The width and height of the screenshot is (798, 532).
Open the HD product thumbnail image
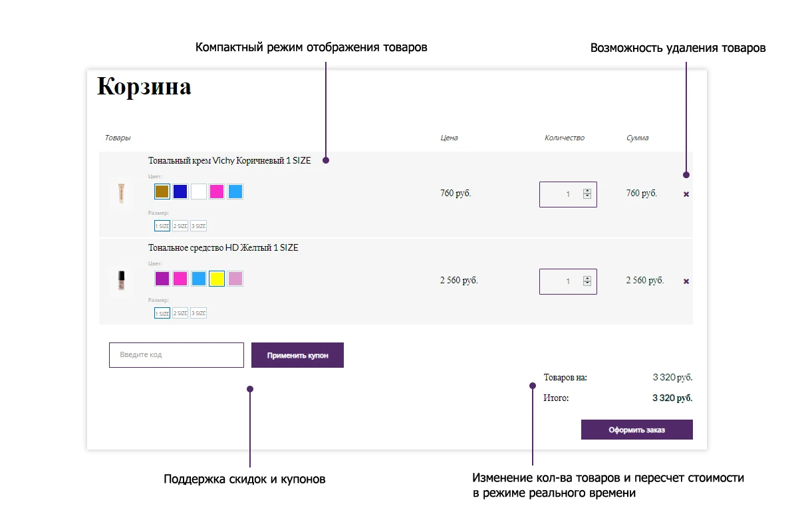click(121, 281)
